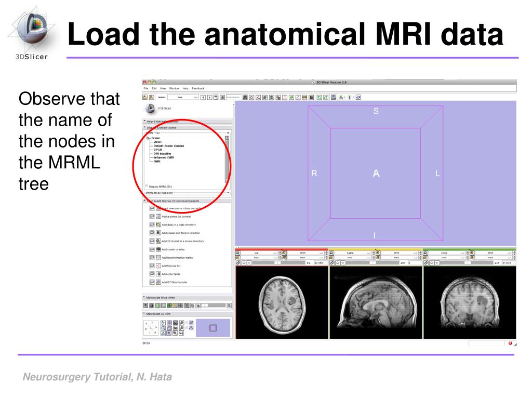Open the View menu
This screenshot has height=399, width=532.
pyautogui.click(x=163, y=88)
